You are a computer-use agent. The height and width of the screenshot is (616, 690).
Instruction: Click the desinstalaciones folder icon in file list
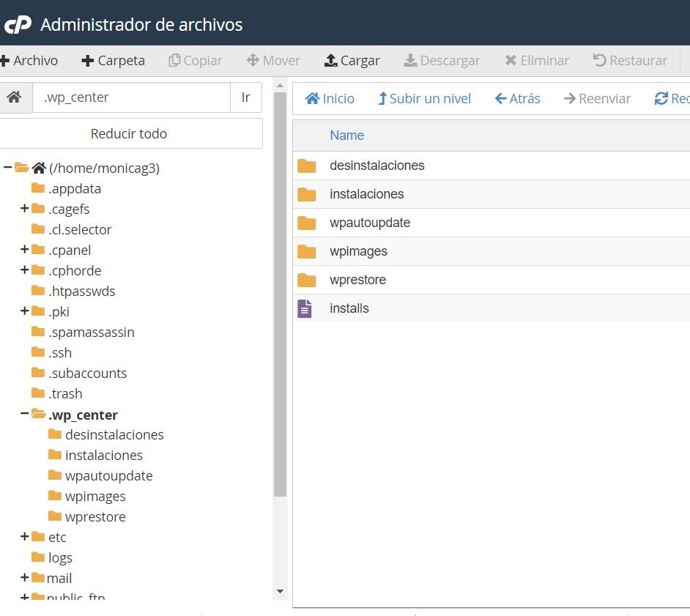[x=306, y=166]
